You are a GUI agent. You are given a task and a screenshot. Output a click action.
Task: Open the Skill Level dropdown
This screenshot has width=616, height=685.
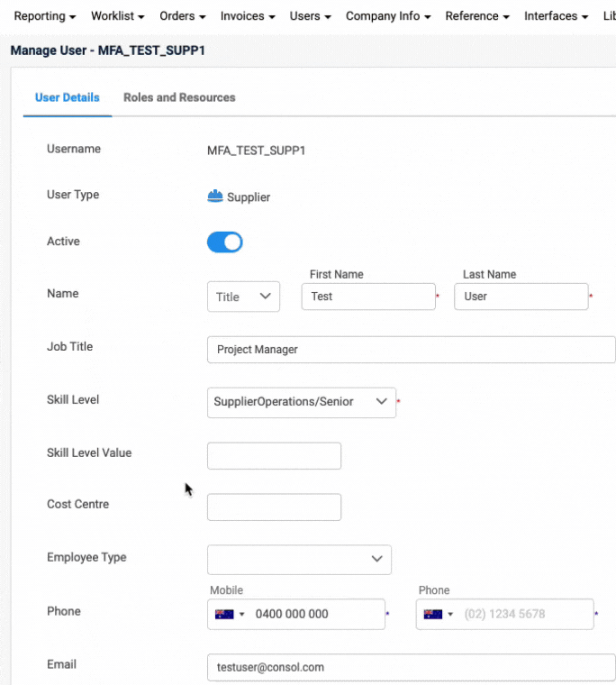[302, 402]
